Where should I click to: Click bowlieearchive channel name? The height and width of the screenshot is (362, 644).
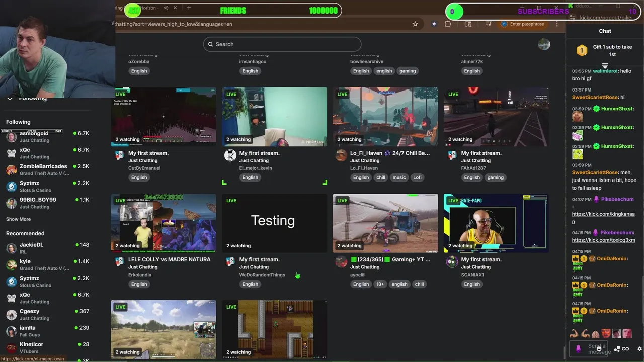pos(367,61)
